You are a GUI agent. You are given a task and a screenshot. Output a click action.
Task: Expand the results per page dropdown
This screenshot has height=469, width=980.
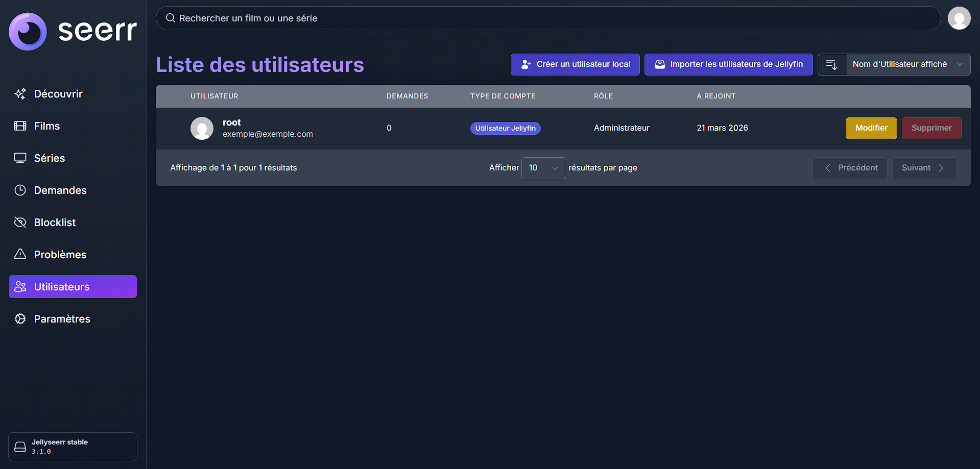pyautogui.click(x=543, y=168)
